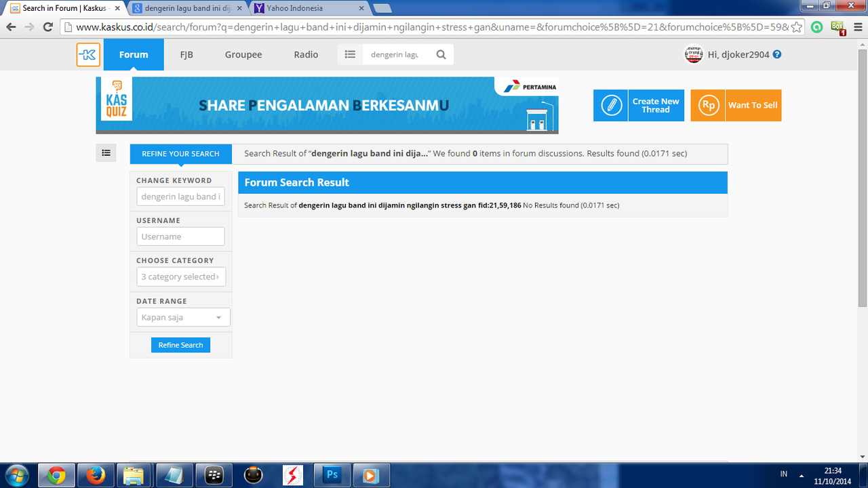This screenshot has height=488, width=868.
Task: Click the search result summary text
Action: click(x=465, y=153)
